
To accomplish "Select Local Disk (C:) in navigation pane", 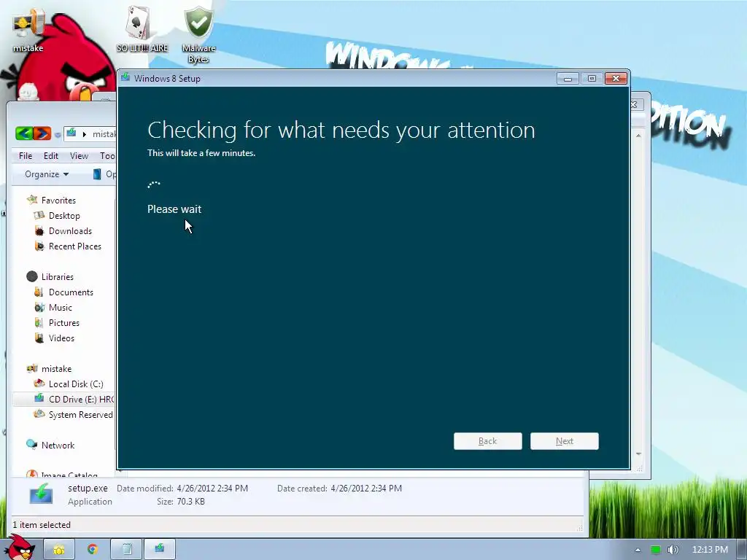I will (x=76, y=384).
